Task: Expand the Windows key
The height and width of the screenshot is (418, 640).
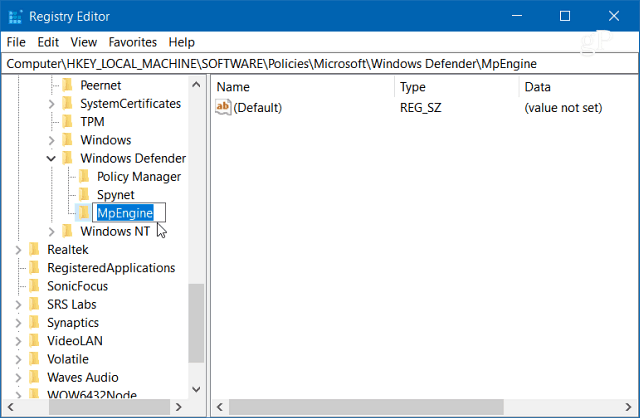Action: pos(51,140)
